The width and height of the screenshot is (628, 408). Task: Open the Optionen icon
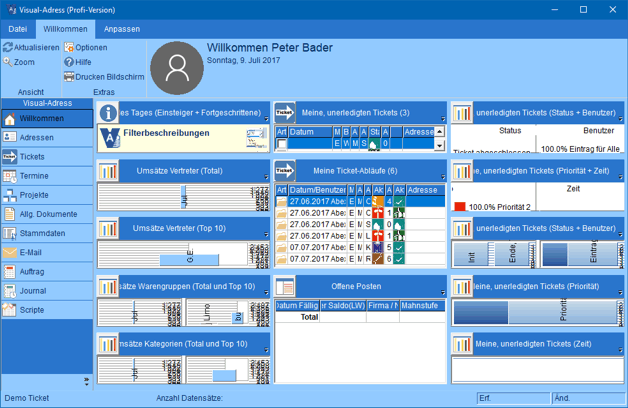69,47
